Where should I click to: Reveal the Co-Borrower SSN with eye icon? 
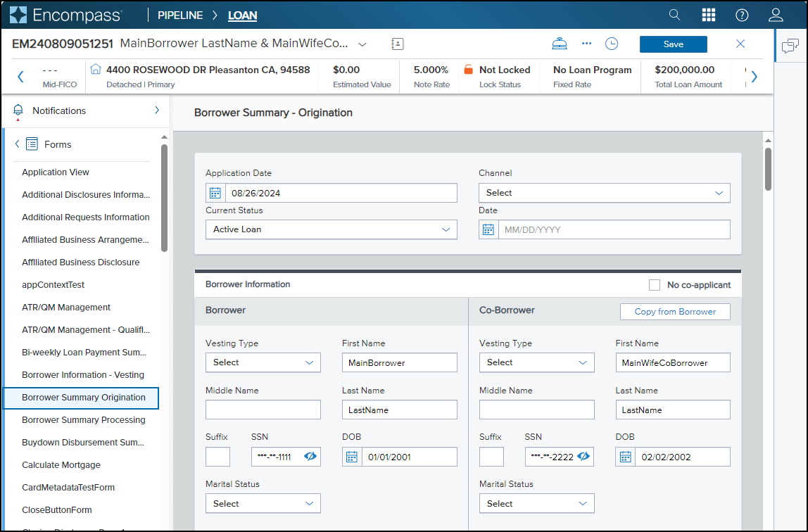coord(583,456)
